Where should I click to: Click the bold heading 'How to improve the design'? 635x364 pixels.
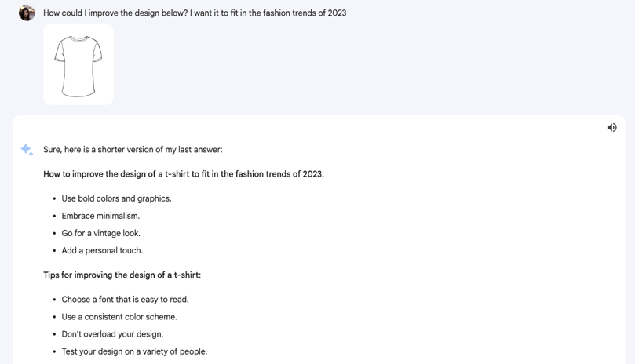click(184, 174)
